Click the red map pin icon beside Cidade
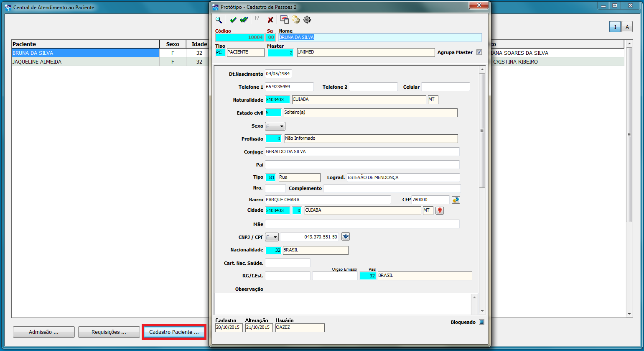Image resolution: width=644 pixels, height=351 pixels. pos(440,210)
